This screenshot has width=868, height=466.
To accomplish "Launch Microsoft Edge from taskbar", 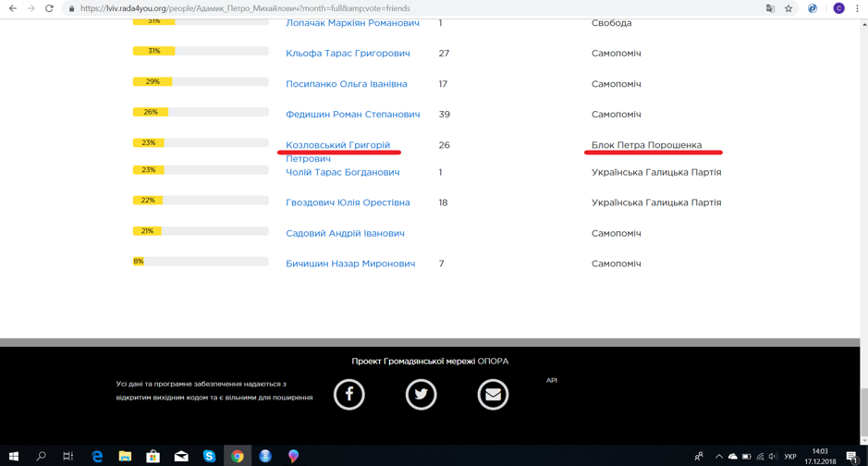I will pyautogui.click(x=97, y=456).
